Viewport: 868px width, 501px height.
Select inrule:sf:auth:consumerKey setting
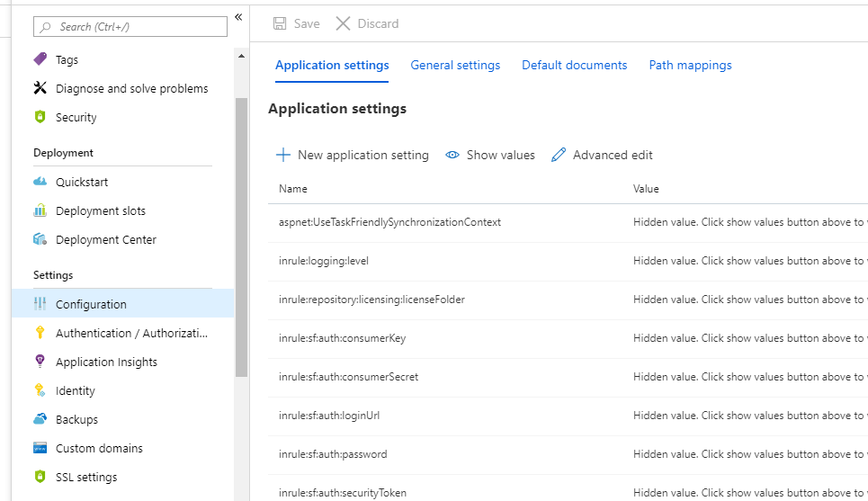click(342, 338)
